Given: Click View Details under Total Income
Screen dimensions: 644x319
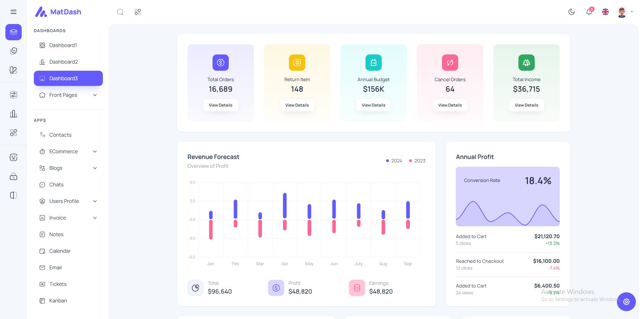Looking at the screenshot, I should (527, 105).
